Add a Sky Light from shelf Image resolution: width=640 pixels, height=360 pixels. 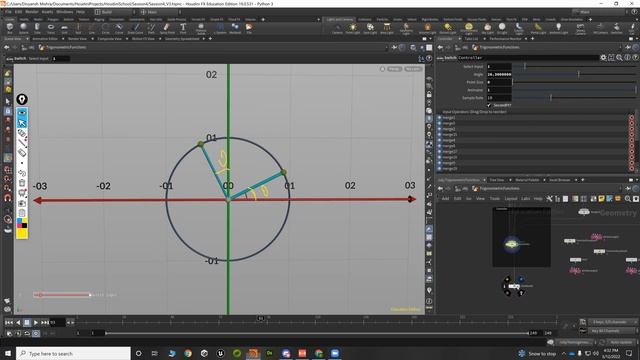pyautogui.click(x=487, y=28)
